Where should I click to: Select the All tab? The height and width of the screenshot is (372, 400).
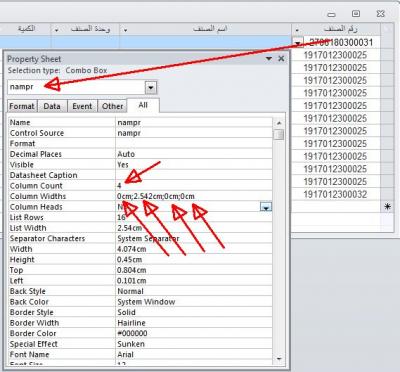[143, 105]
